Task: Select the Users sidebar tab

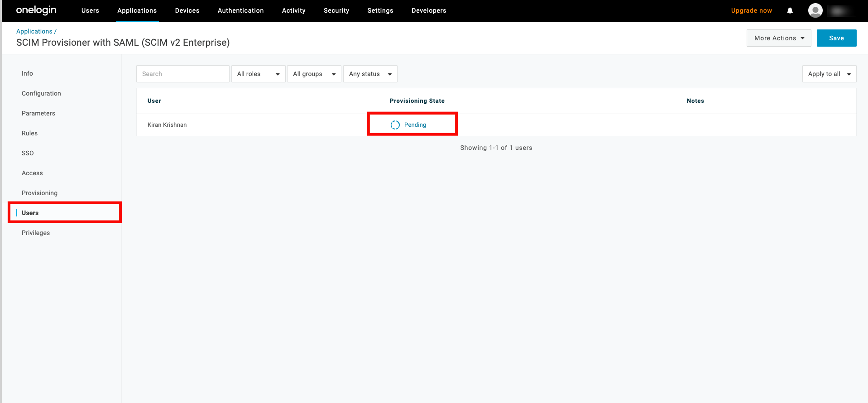Action: coord(30,213)
